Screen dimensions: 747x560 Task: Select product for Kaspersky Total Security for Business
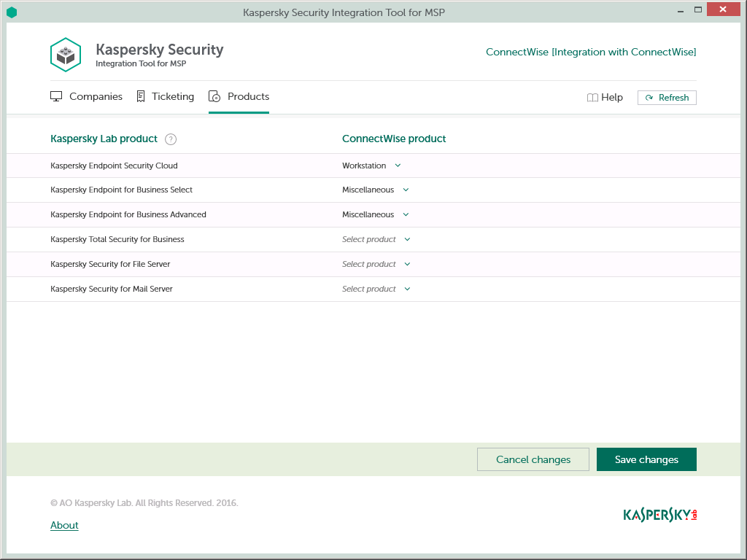point(376,239)
